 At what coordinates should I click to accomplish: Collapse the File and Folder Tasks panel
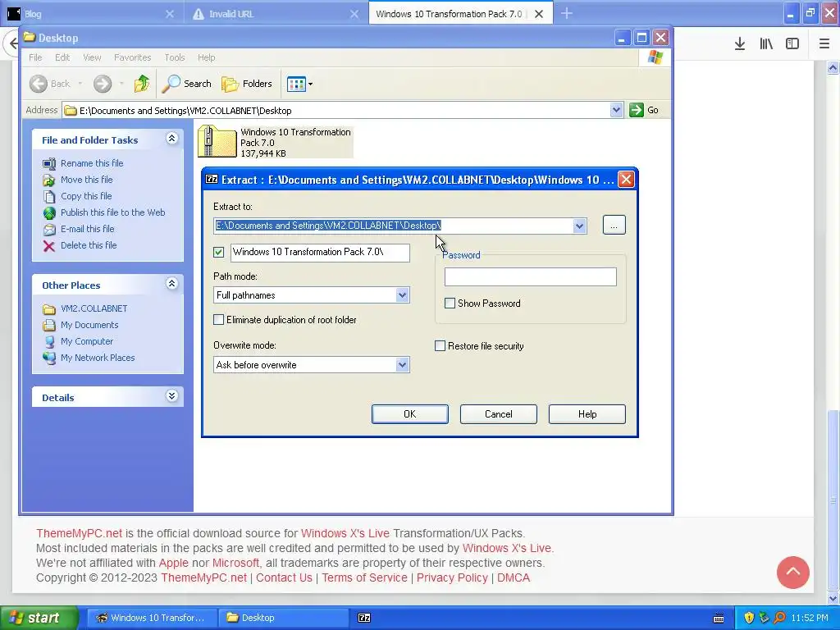tap(172, 139)
